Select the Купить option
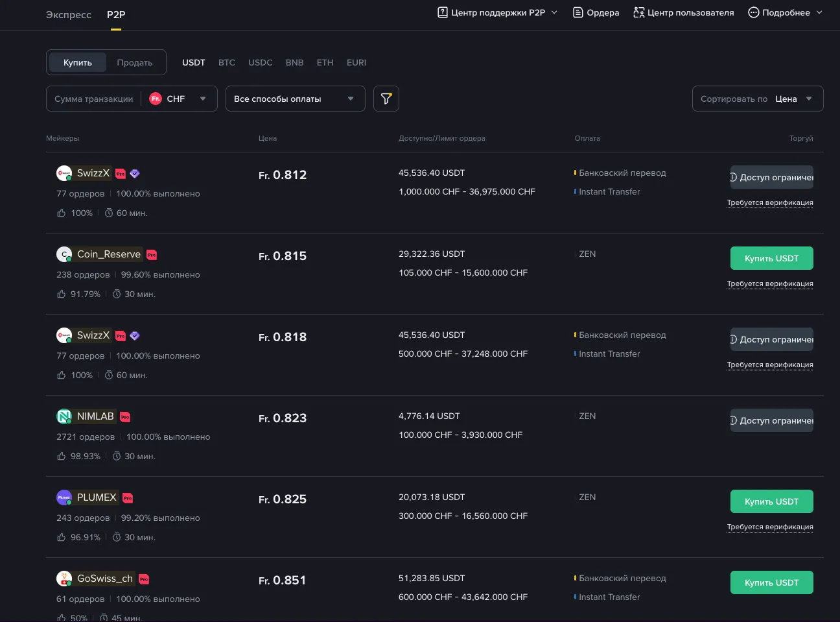 point(77,62)
